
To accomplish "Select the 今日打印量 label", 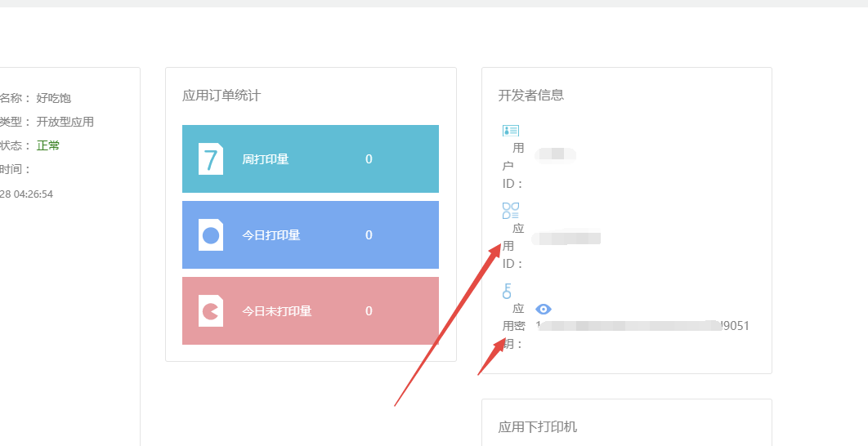I will pos(271,235).
